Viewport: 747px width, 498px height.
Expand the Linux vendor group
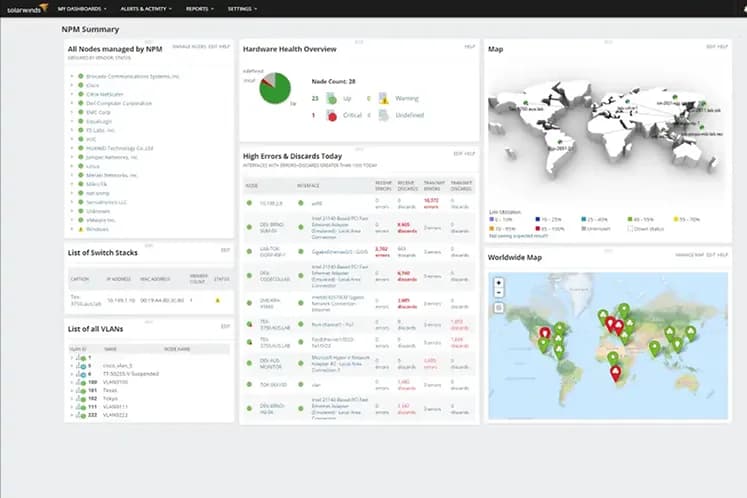tap(72, 166)
